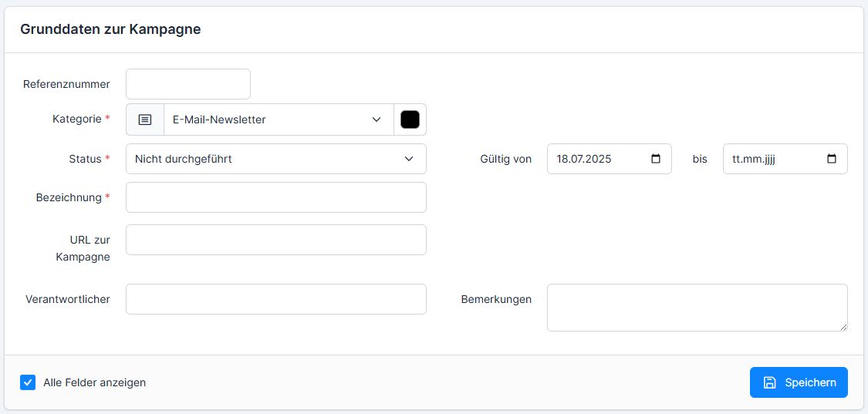868x414 pixels.
Task: Click the Alle Felder anzeigen label
Action: (x=95, y=382)
